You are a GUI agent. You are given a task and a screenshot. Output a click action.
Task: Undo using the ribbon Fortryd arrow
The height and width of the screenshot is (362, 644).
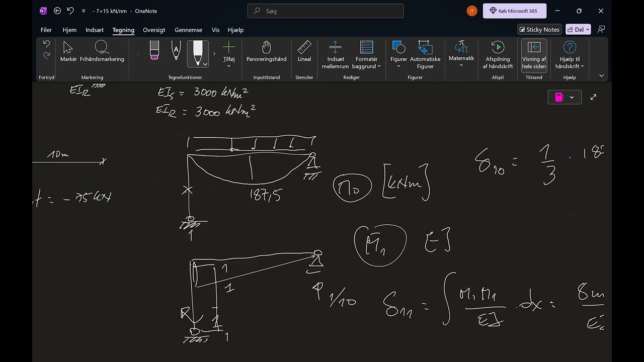(46, 45)
